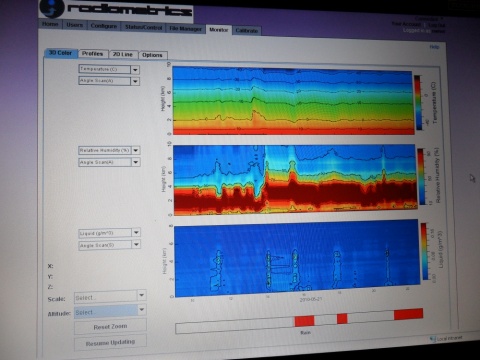Open the Scale select dropdown
The width and height of the screenshot is (480, 360).
click(x=110, y=296)
